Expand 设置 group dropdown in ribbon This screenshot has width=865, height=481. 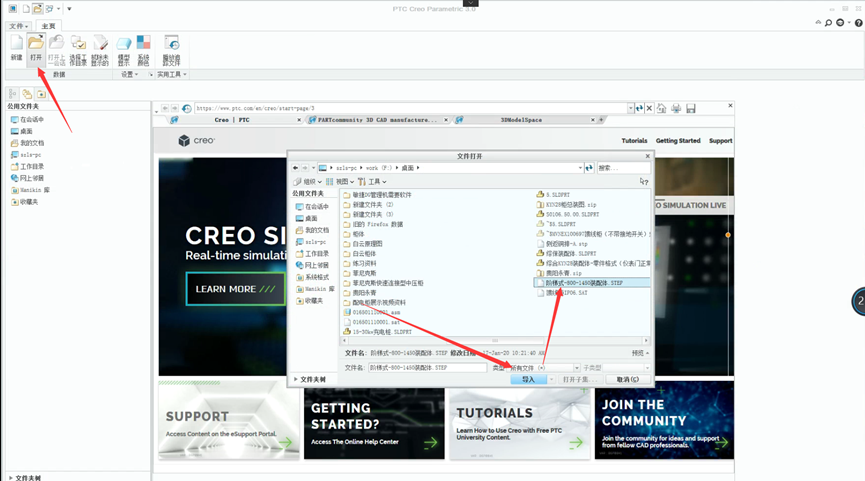pos(129,74)
